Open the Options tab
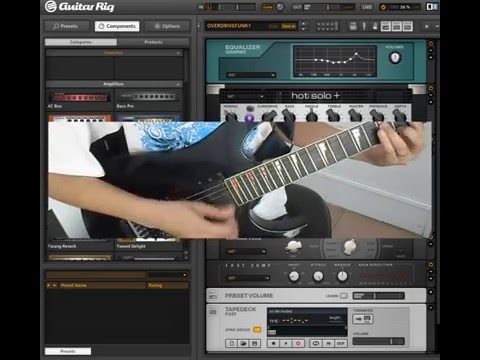480x360 pixels. pyautogui.click(x=167, y=26)
